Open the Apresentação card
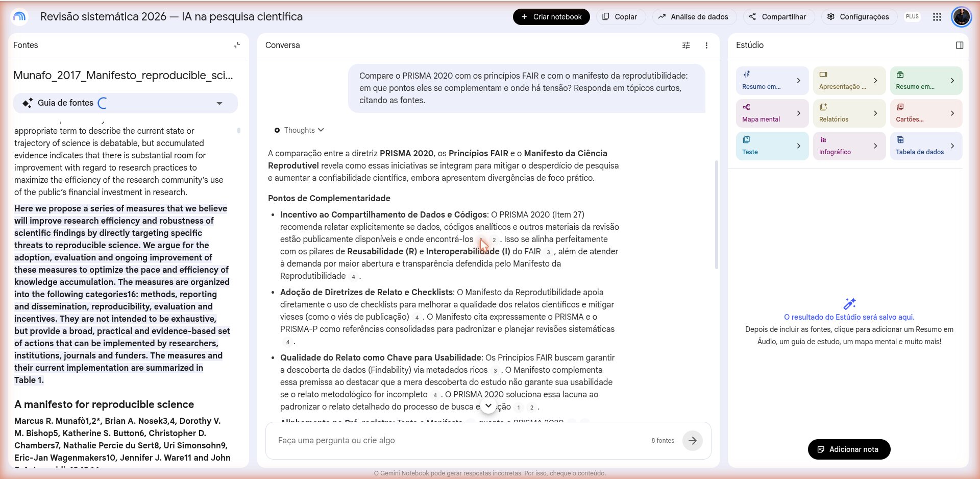This screenshot has width=980, height=479. [x=849, y=81]
